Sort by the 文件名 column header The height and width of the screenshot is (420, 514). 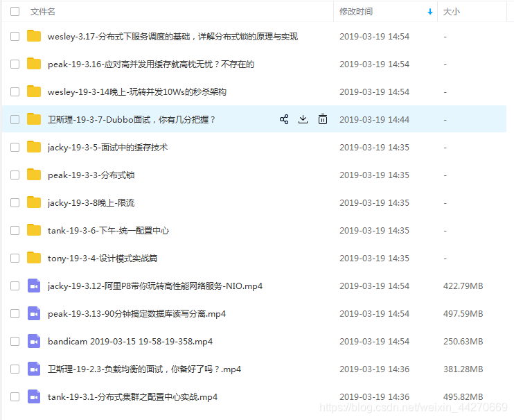click(x=43, y=12)
